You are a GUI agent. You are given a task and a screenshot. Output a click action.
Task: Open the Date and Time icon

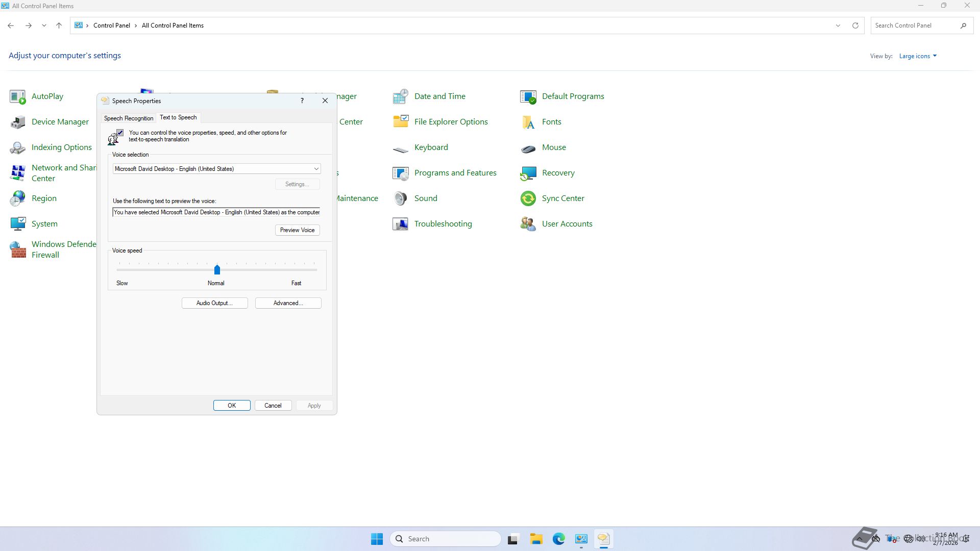[400, 96]
